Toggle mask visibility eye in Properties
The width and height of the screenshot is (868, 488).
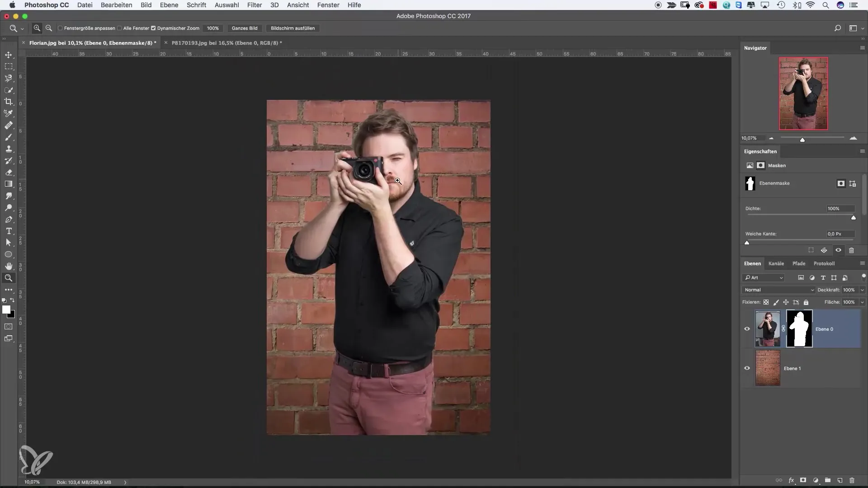pyautogui.click(x=838, y=250)
